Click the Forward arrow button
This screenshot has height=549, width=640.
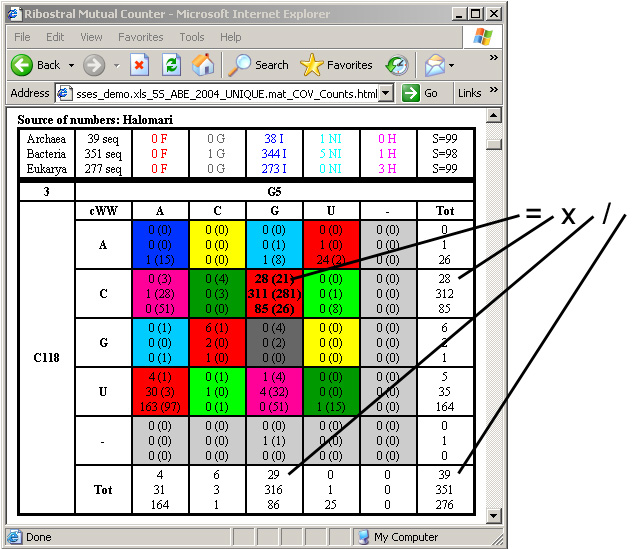click(x=94, y=65)
